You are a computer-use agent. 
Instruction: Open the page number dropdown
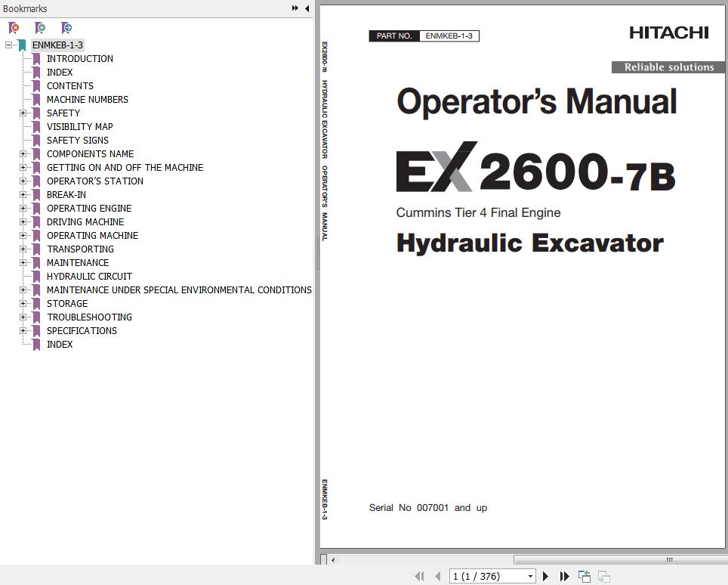[x=530, y=576]
